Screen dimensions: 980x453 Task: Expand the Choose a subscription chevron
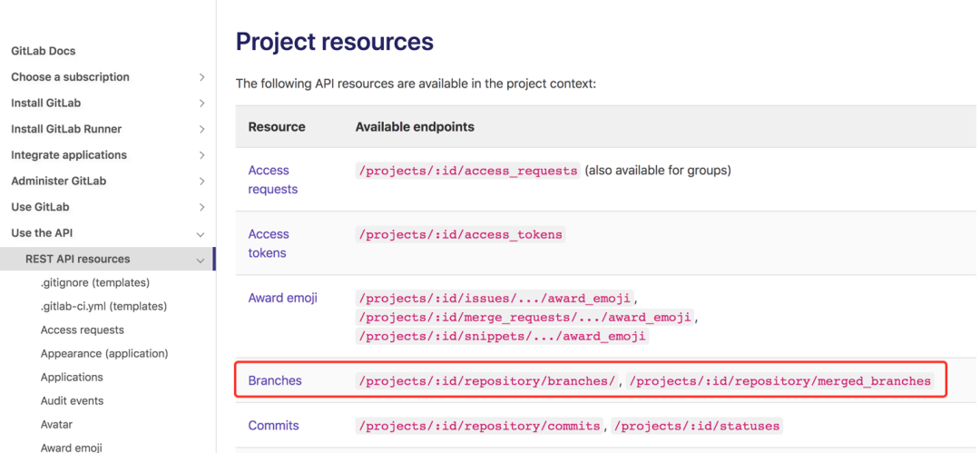[201, 77]
